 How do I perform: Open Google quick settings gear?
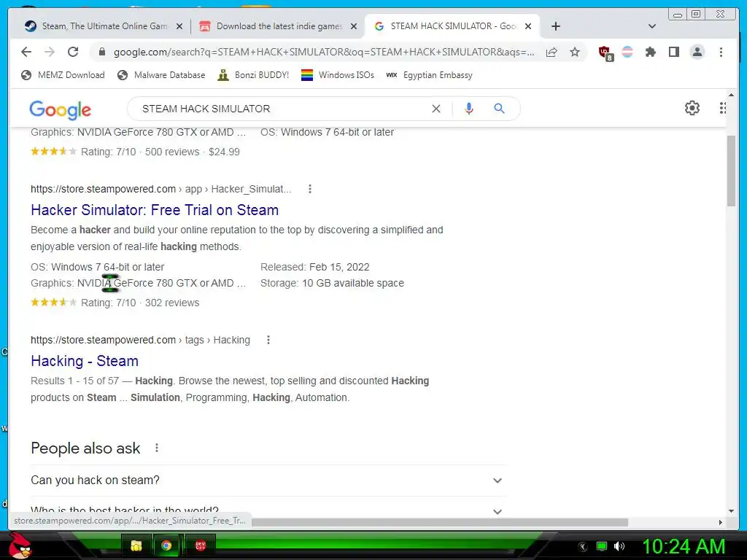tap(692, 108)
